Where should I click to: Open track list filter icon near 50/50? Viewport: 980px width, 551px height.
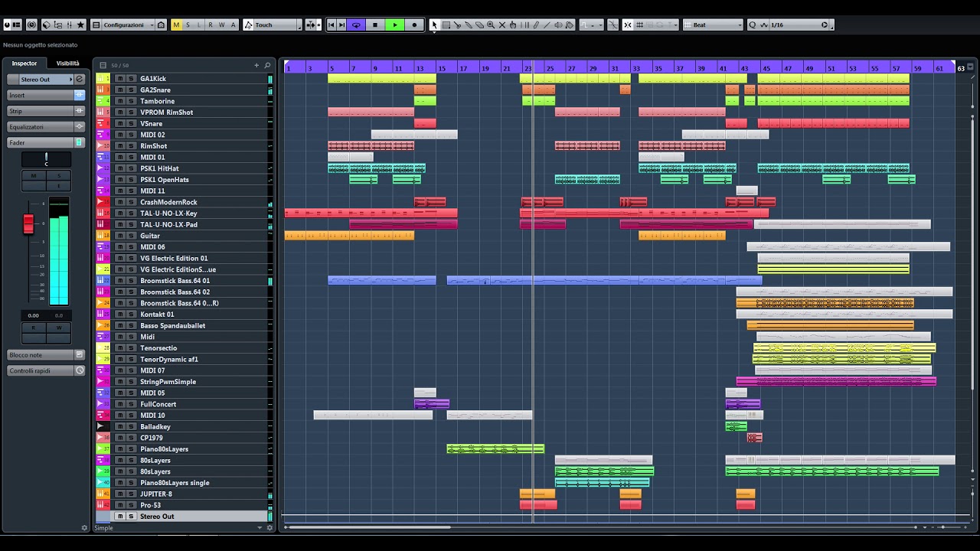point(104,65)
